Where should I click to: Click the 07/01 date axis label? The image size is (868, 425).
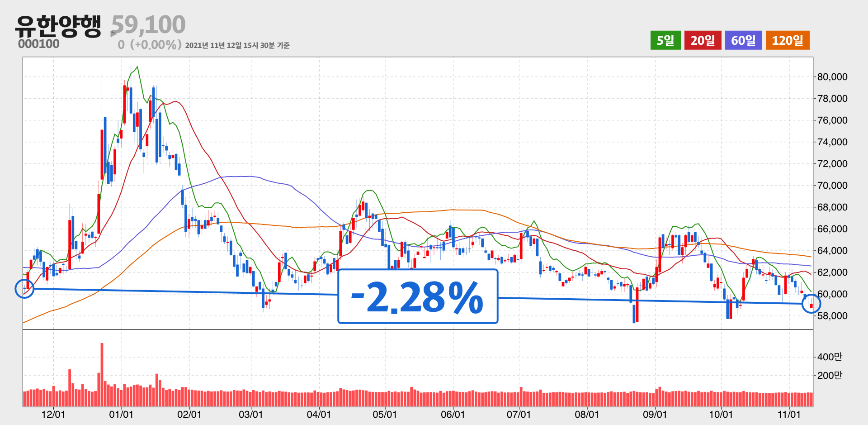coord(519,415)
